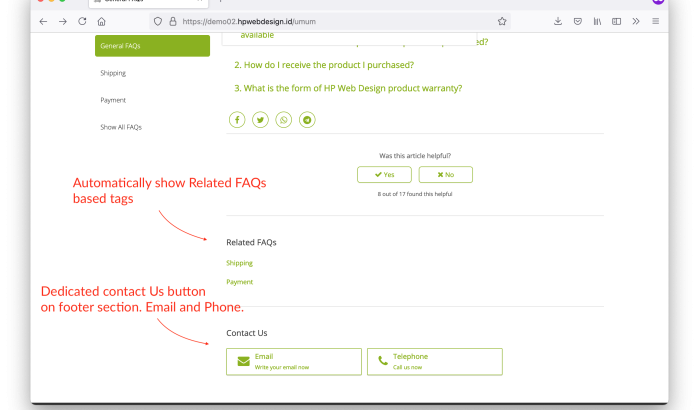Open the Pocket save icon
Image resolution: width=700 pixels, height=410 pixels.
pos(578,21)
